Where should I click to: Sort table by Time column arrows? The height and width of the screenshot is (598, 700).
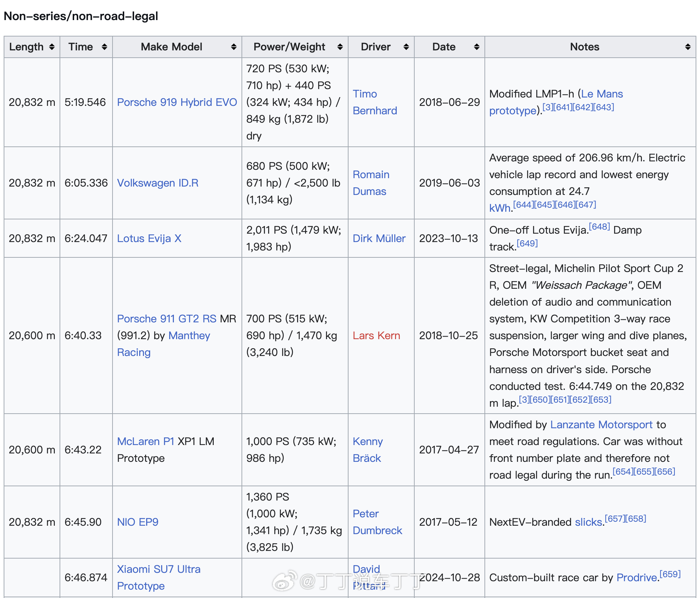coord(104,47)
